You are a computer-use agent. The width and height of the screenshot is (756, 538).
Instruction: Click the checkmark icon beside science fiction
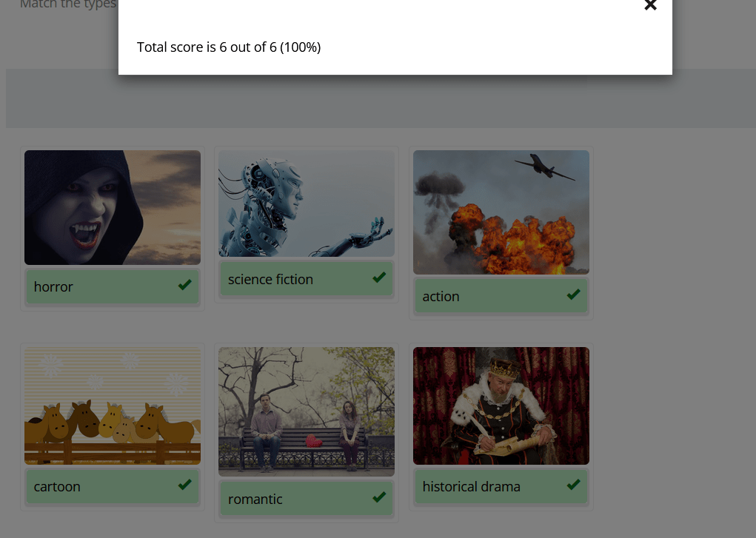pyautogui.click(x=379, y=278)
